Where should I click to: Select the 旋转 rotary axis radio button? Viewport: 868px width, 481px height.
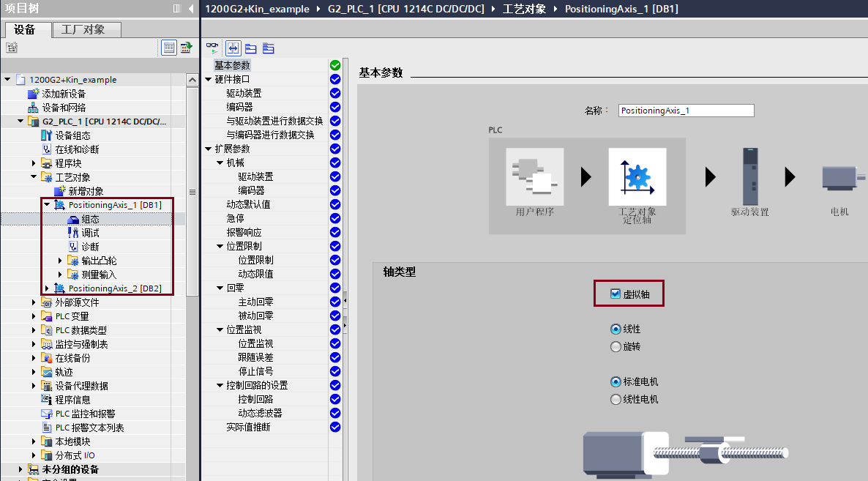pyautogui.click(x=616, y=346)
